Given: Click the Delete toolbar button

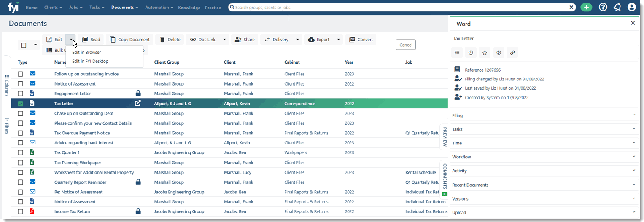Looking at the screenshot, I should 170,40.
